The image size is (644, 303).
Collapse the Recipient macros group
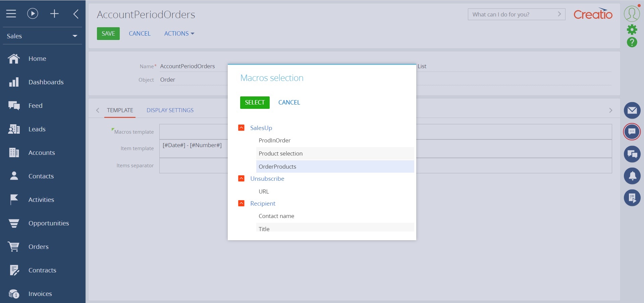click(x=241, y=203)
